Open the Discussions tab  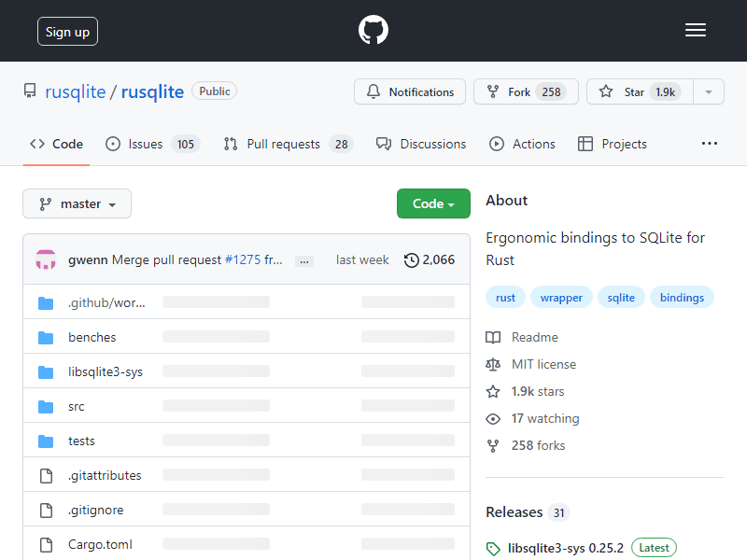point(421,144)
